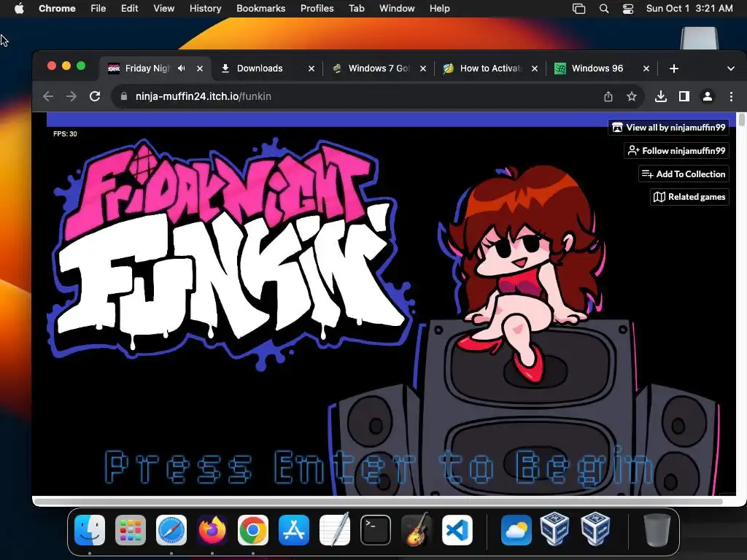Click the horizontal scrollbar under the page
The height and width of the screenshot is (560, 747).
click(x=379, y=501)
